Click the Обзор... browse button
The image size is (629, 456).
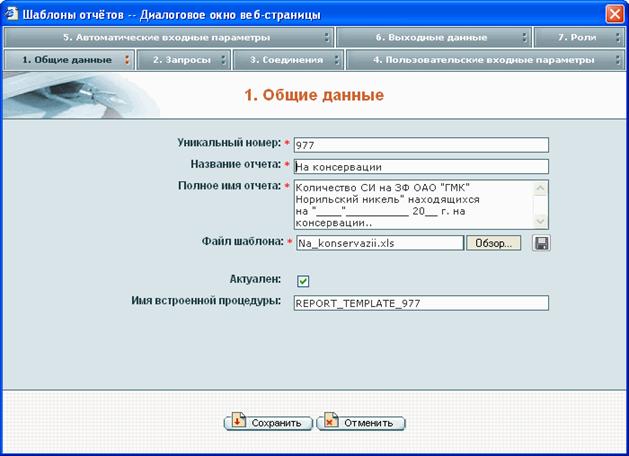point(493,243)
